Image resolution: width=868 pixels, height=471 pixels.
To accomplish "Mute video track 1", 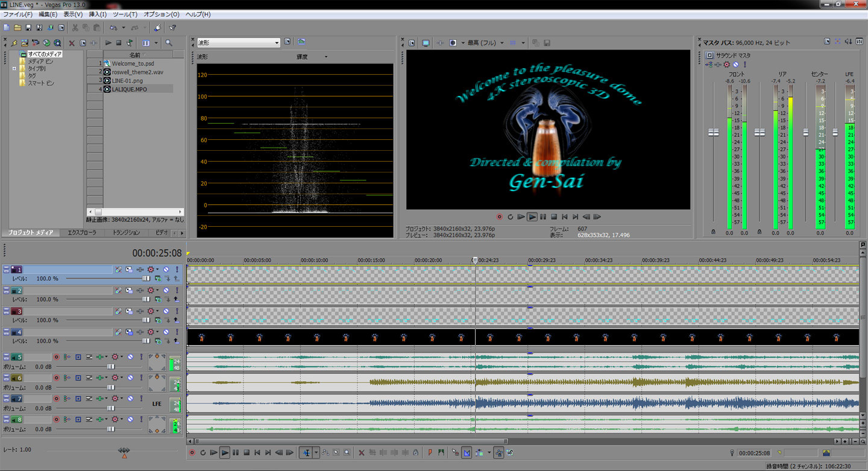I will coord(166,270).
